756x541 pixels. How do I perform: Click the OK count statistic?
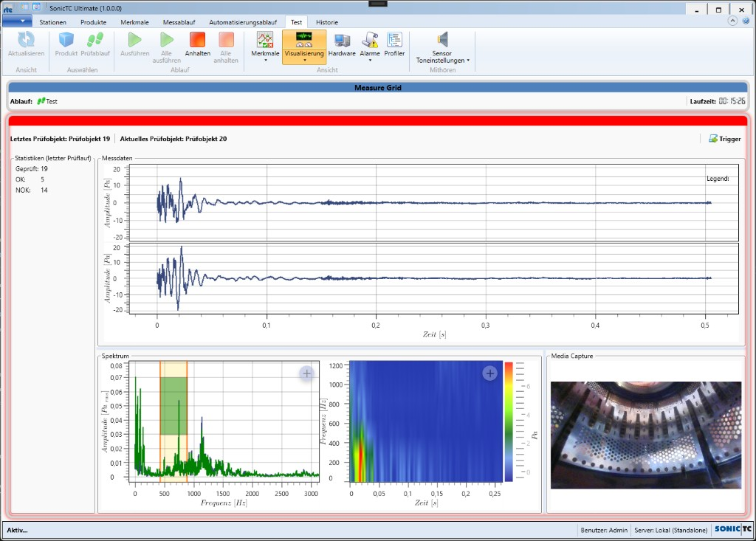point(30,179)
